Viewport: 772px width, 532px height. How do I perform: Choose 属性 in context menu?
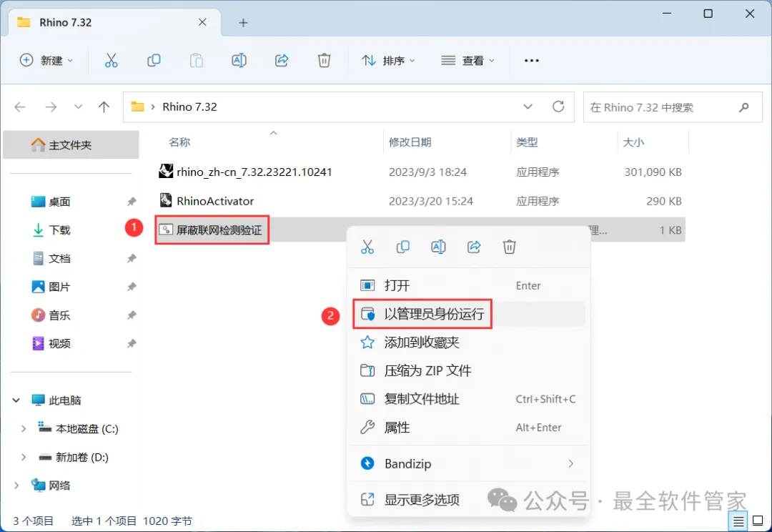point(468,428)
